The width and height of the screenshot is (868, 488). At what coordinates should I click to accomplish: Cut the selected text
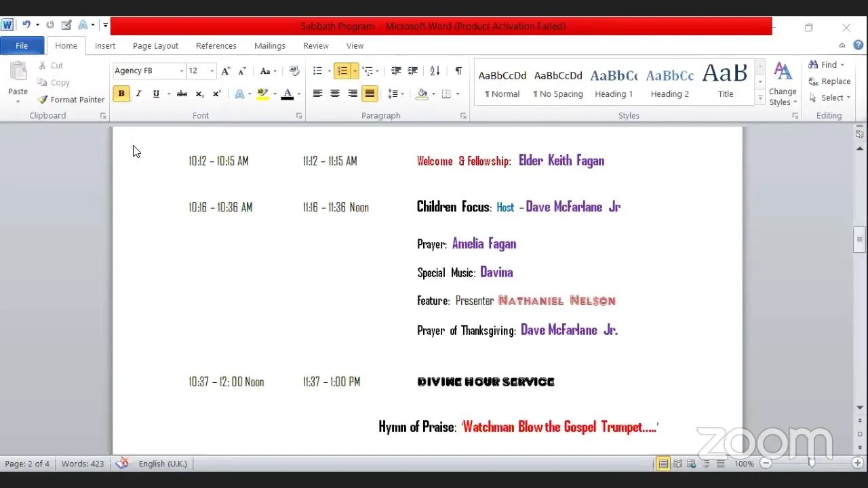pyautogui.click(x=51, y=66)
